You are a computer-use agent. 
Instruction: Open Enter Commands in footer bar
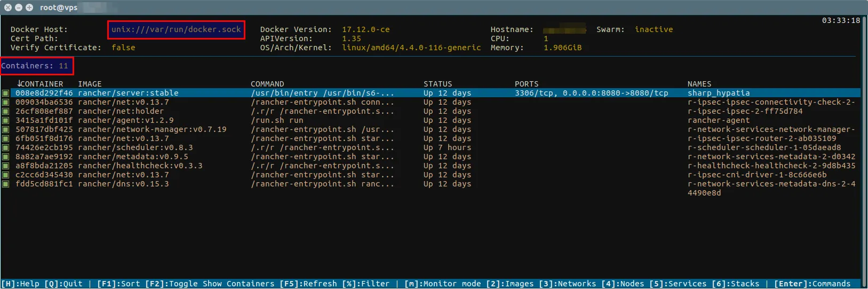coord(812,284)
